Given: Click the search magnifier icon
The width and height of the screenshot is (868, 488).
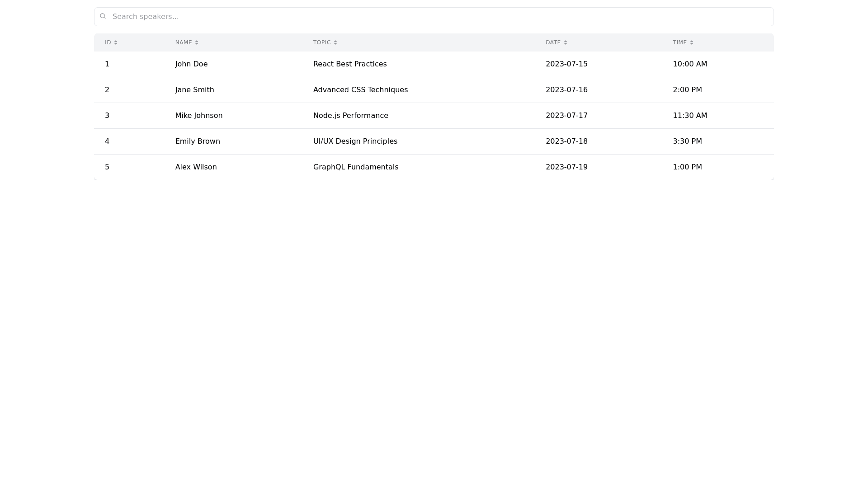Looking at the screenshot, I should pyautogui.click(x=103, y=16).
